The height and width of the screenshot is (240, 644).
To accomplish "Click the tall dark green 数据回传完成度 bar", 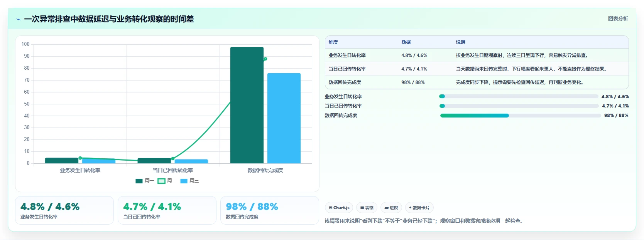I will (247, 105).
